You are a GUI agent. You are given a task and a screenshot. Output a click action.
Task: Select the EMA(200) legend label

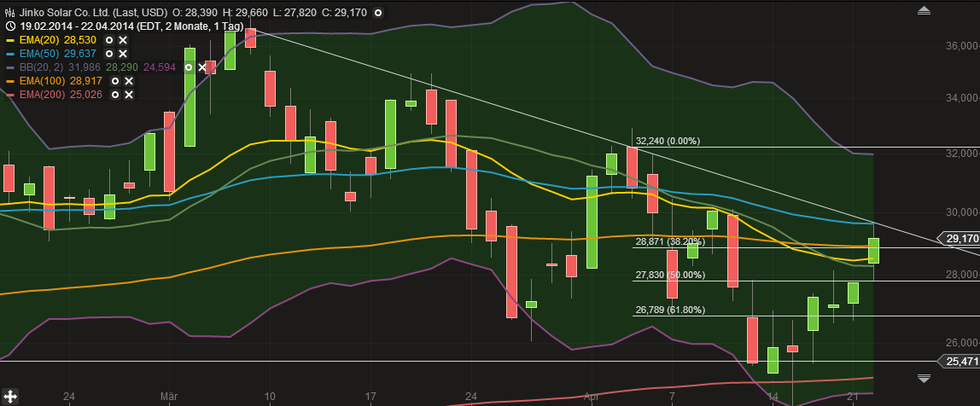pyautogui.click(x=41, y=95)
